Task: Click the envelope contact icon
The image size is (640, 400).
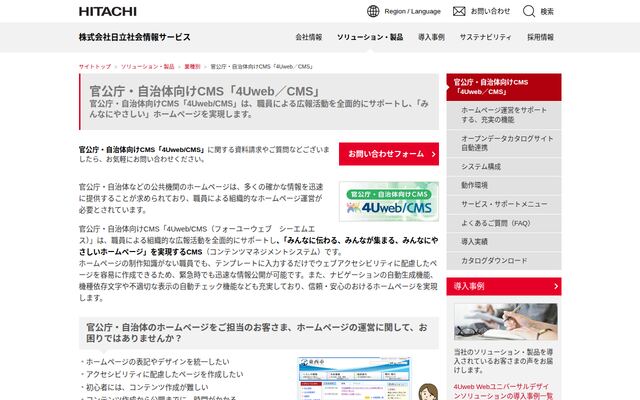Action: [x=459, y=11]
